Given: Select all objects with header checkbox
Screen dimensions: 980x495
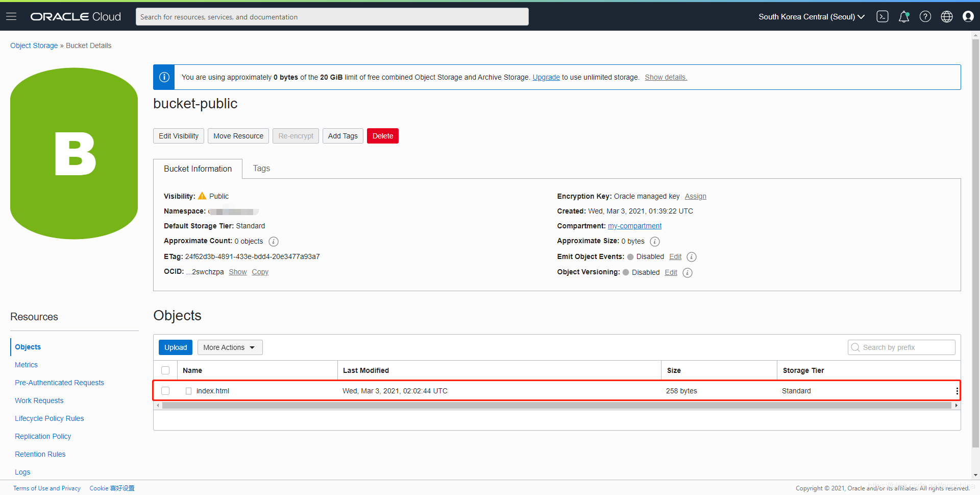Looking at the screenshot, I should [165, 370].
